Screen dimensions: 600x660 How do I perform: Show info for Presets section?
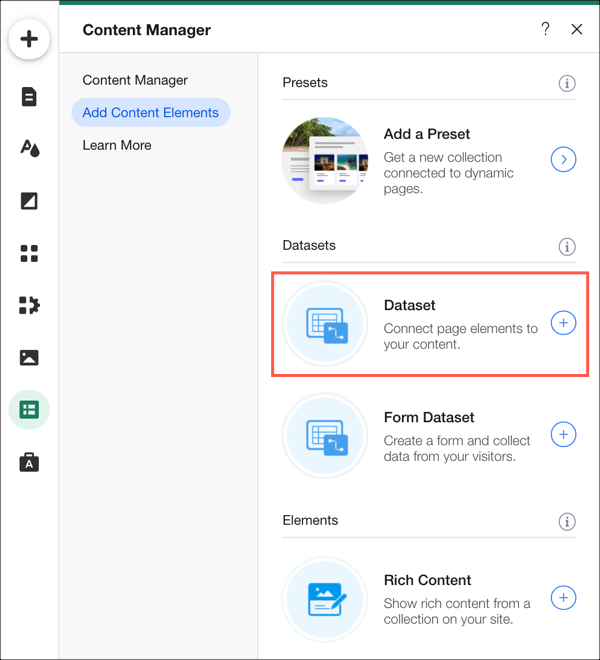click(x=567, y=83)
